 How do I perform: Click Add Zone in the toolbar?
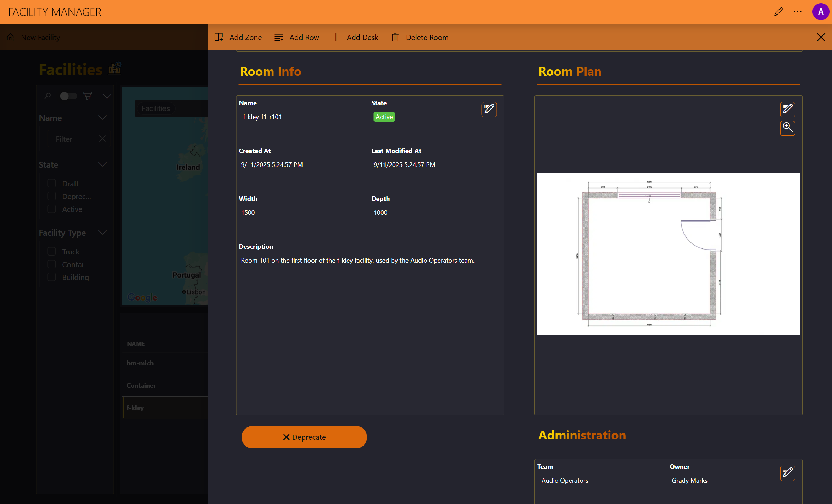[x=238, y=37]
